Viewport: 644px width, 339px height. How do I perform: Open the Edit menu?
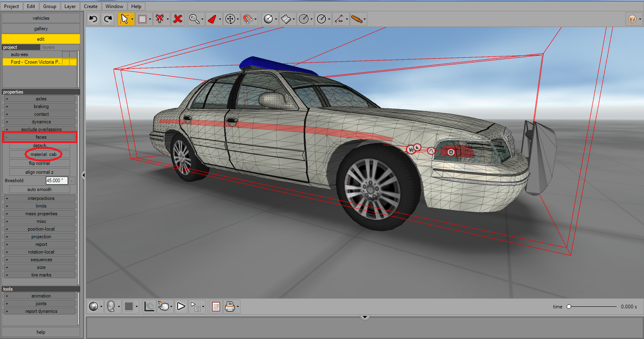[31, 6]
